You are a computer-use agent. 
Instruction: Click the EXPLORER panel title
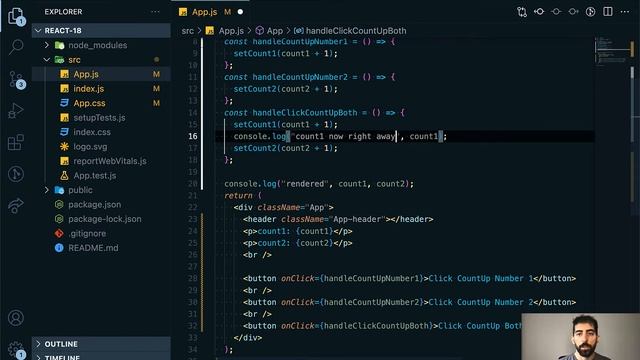63,12
